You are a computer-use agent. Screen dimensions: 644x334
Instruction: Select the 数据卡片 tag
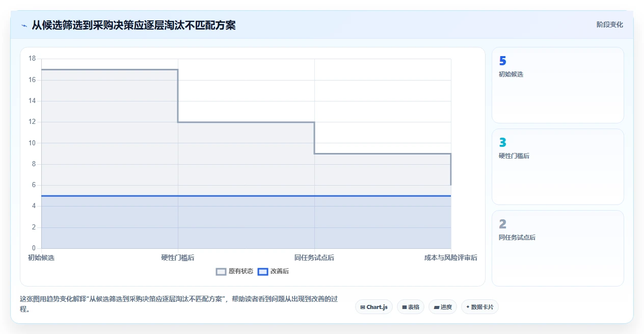480,307
